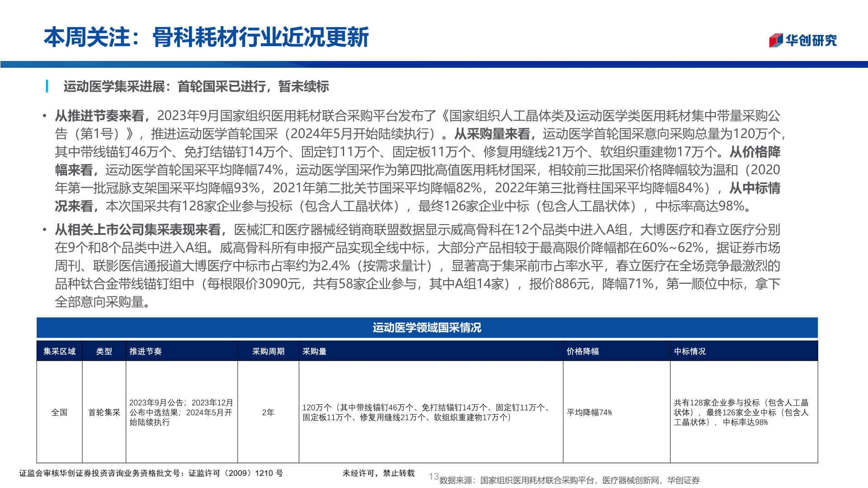Select the heading 运动医学集采进展：首轮国采已进行，暂未续标
This screenshot has height=488, width=868.
pos(196,89)
